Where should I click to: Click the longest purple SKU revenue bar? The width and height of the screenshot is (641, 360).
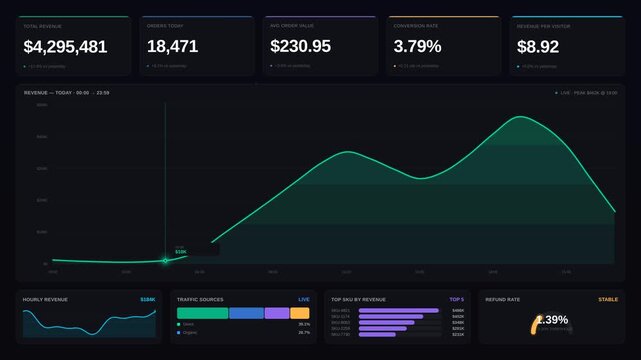pos(399,311)
